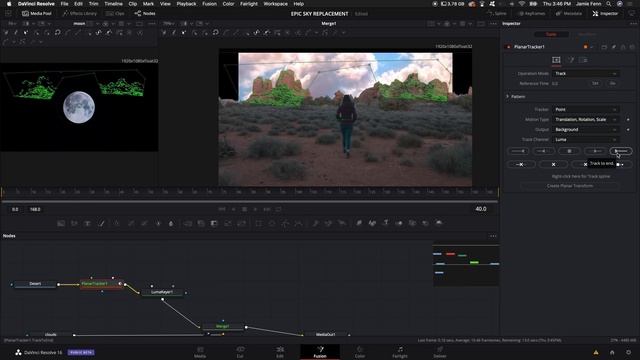
Task: Open the Motion Type dropdown
Action: [585, 120]
